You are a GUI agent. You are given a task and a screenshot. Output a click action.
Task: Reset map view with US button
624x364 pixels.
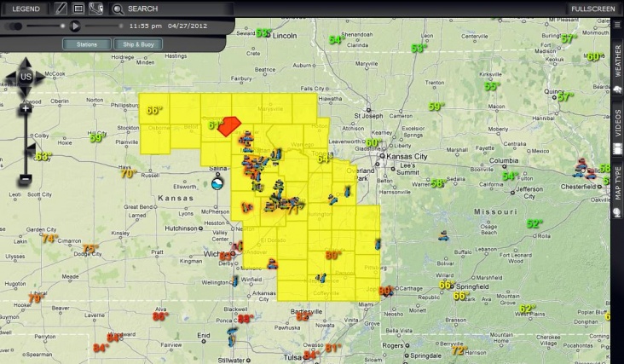pyautogui.click(x=26, y=78)
